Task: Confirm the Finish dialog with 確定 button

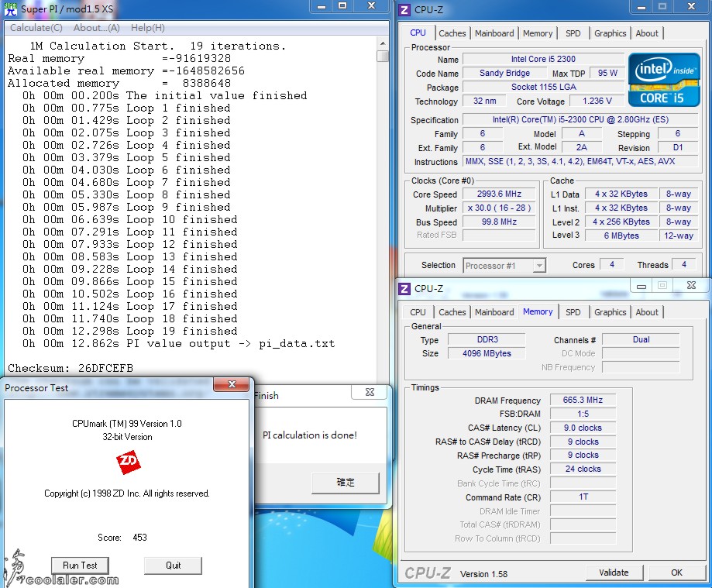Action: coord(346,483)
